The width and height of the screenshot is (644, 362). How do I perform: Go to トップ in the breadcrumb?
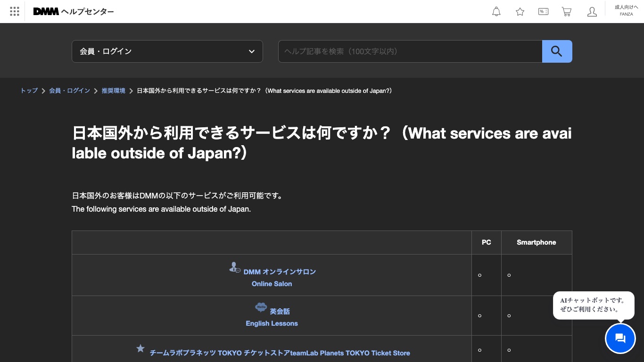[29, 90]
